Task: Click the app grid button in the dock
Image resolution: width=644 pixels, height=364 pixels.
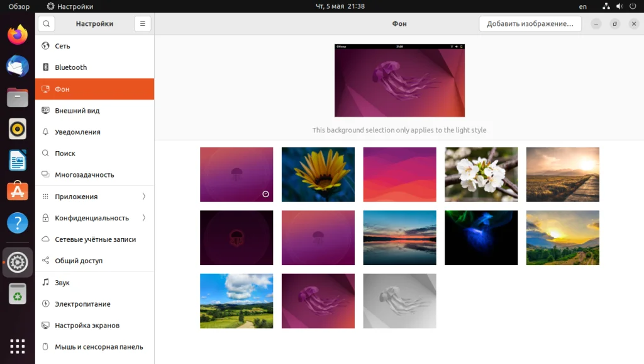Action: tap(17, 346)
